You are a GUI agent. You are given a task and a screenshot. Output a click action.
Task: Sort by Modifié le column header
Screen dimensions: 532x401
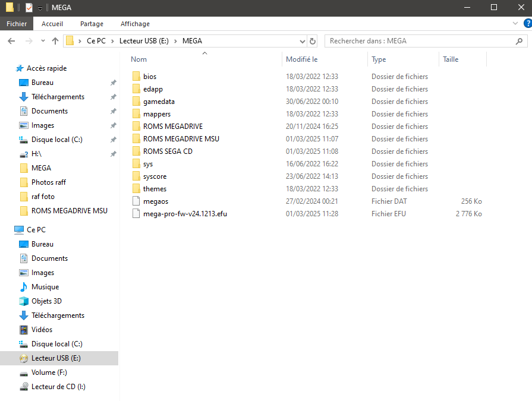301,59
